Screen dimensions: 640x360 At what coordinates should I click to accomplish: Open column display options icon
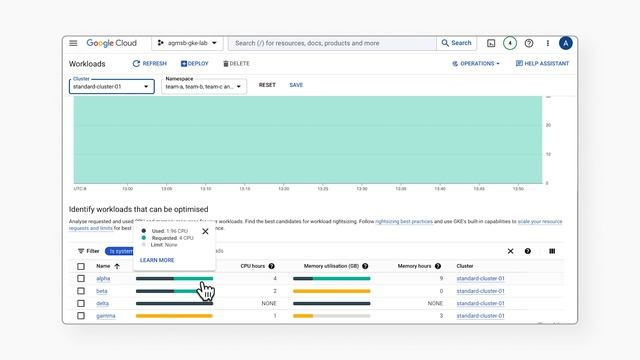pos(552,251)
